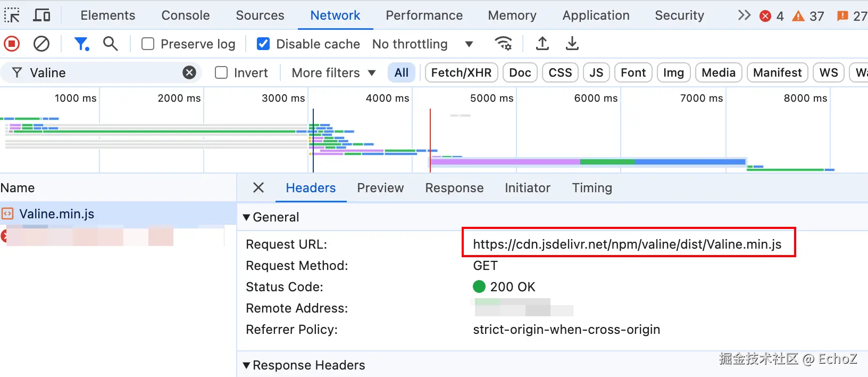This screenshot has height=377, width=868.
Task: Open network search magnifier
Action: click(x=111, y=44)
